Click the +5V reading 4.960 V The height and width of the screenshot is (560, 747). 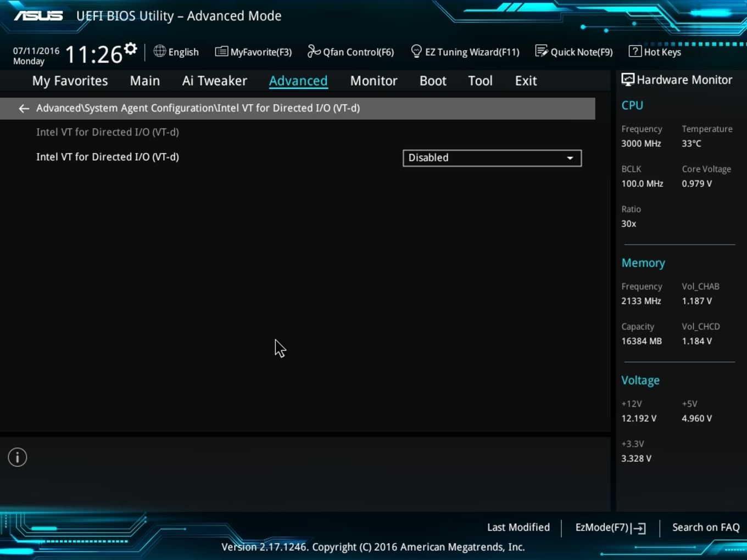[696, 419]
